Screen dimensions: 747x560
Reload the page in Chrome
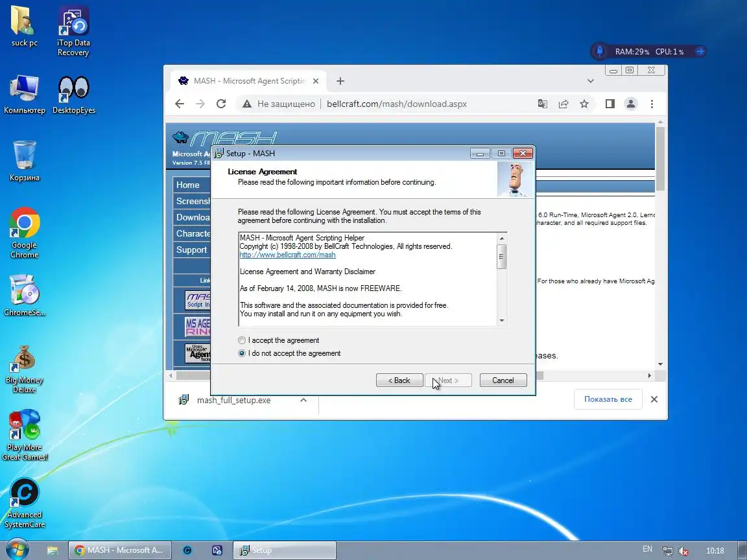click(221, 104)
